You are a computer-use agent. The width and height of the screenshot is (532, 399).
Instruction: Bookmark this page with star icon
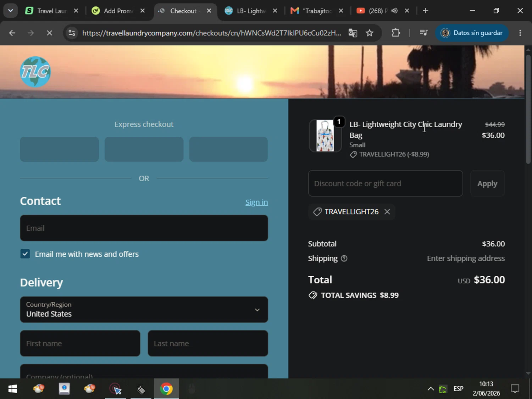(370, 33)
